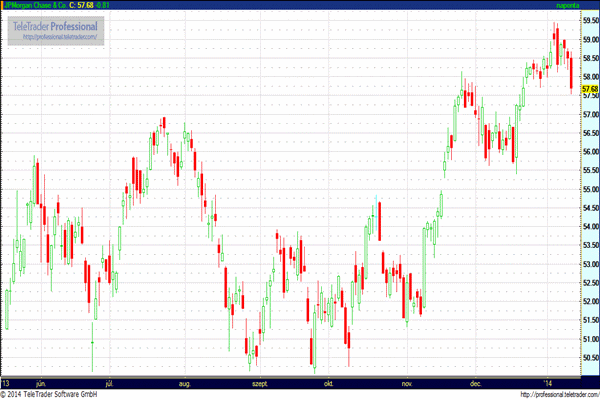600x400 pixels.
Task: Open the bottom-right teletrader.com footer link
Action: pyautogui.click(x=560, y=394)
